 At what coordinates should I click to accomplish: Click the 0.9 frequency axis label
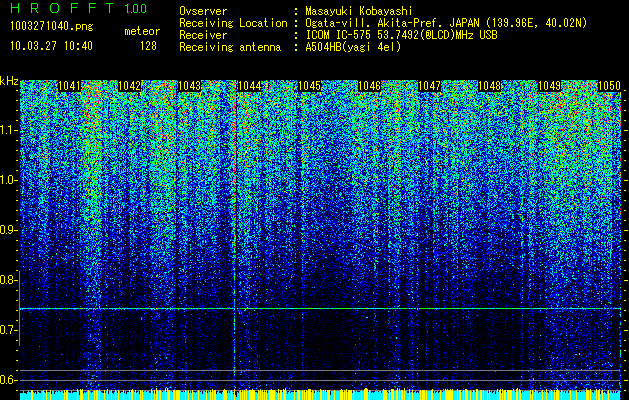click(8, 230)
